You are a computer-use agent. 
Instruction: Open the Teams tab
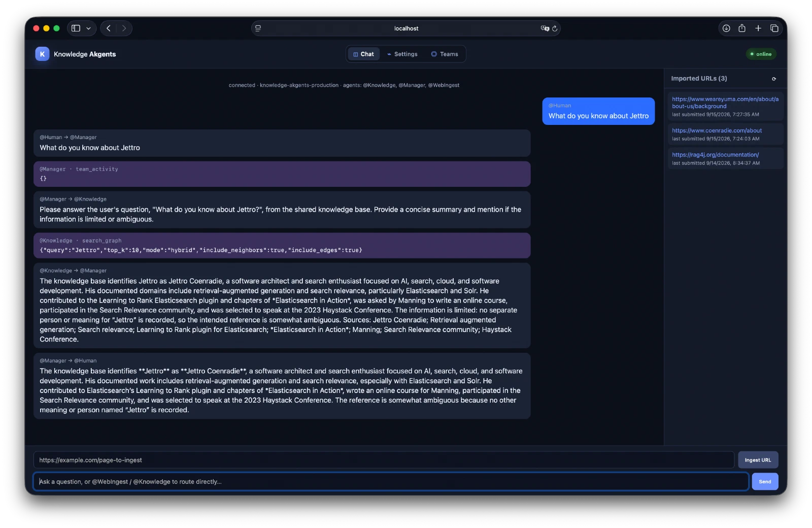coord(445,54)
